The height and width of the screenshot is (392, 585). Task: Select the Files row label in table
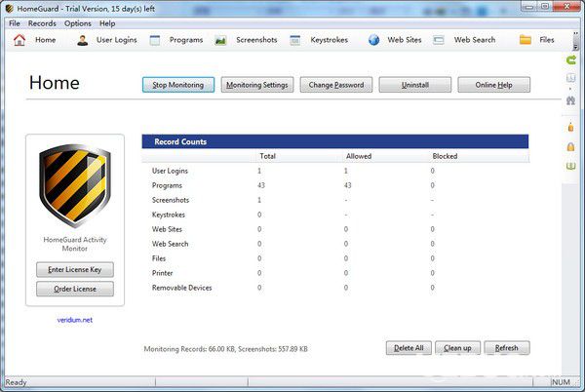point(159,258)
